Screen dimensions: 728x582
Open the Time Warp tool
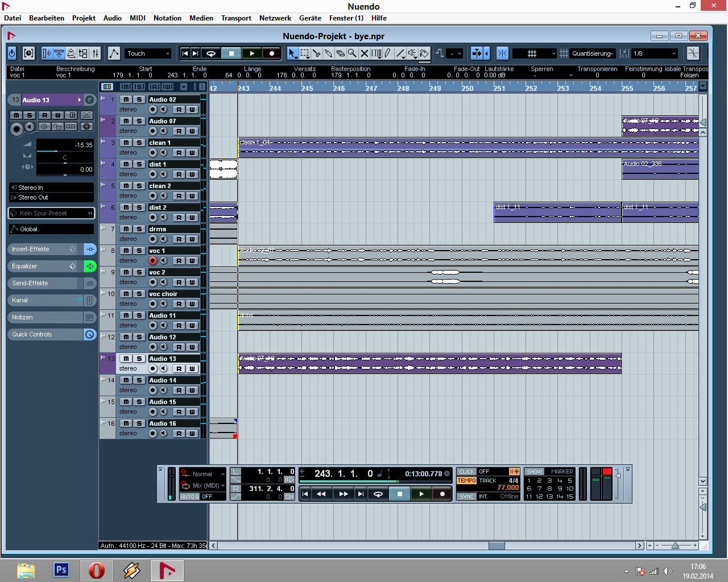(x=377, y=53)
